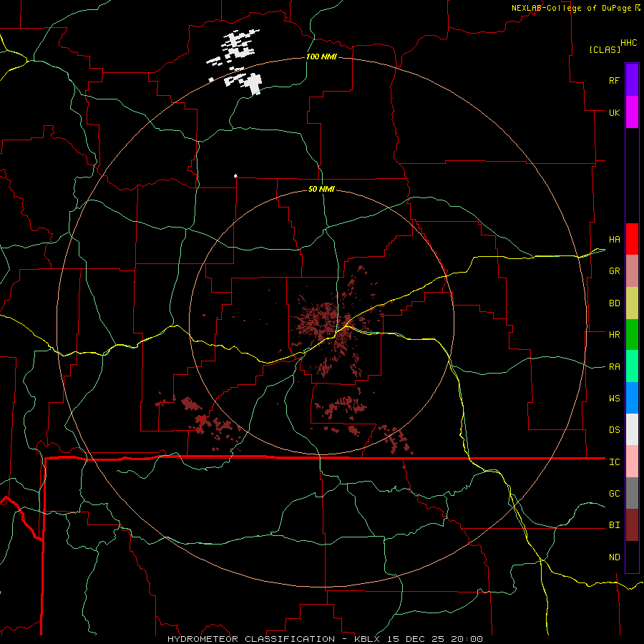Click the RF legend label
Screen dimensions: 644x644
[614, 80]
